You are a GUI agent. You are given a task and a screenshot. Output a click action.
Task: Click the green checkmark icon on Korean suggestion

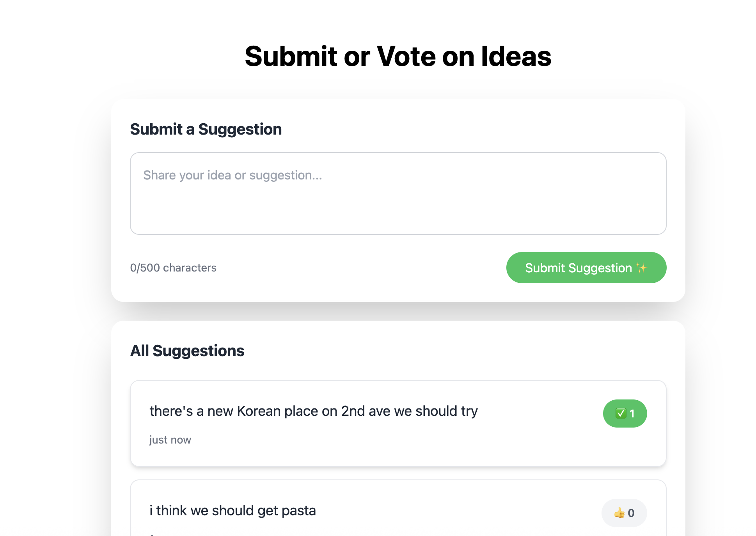[x=621, y=413]
